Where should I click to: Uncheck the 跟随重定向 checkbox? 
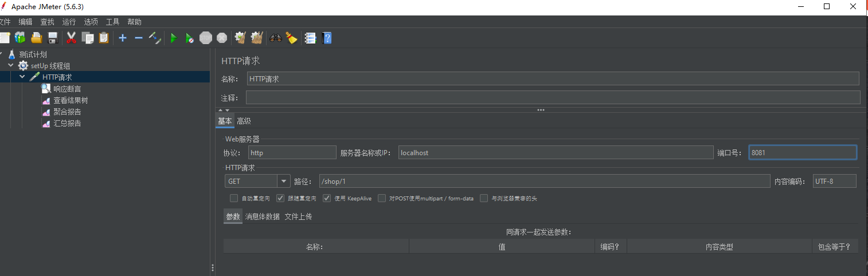280,198
